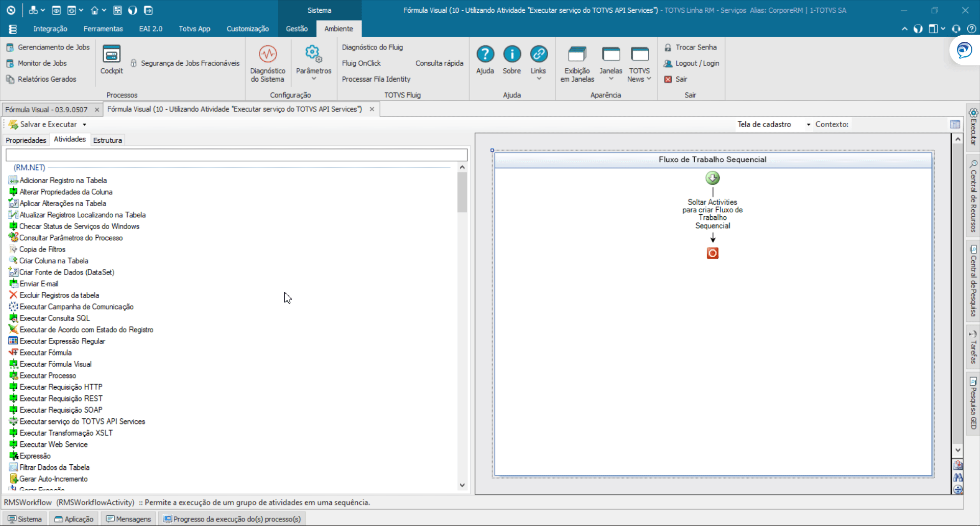Open the Cockpit icon
The height and width of the screenshot is (526, 980).
coord(111,54)
